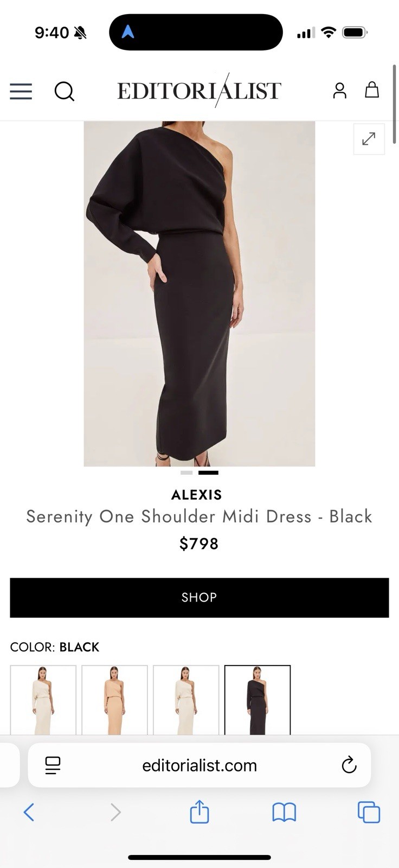The height and width of the screenshot is (868, 399).
Task: Expand product image to fullscreen
Action: [x=369, y=139]
